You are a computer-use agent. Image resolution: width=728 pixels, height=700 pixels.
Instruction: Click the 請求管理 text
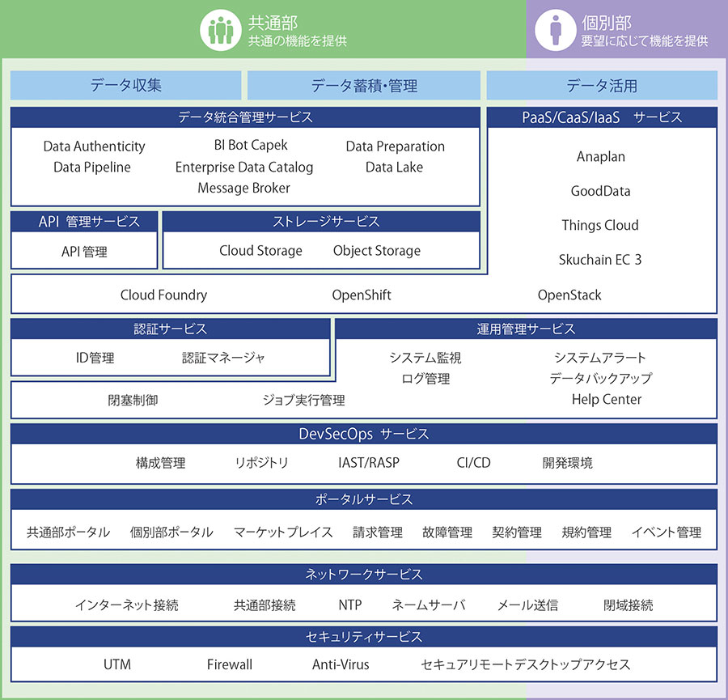coord(378,532)
